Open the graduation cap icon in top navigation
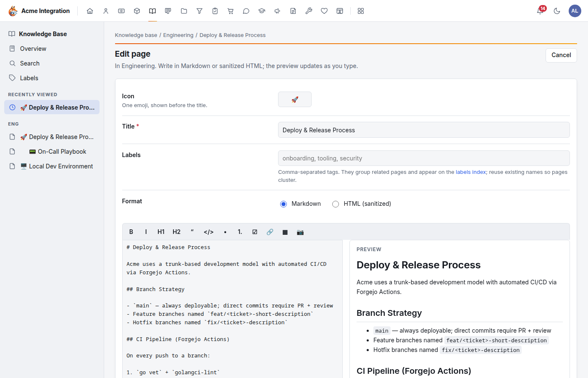Viewport: 588px width, 378px height. click(x=262, y=11)
